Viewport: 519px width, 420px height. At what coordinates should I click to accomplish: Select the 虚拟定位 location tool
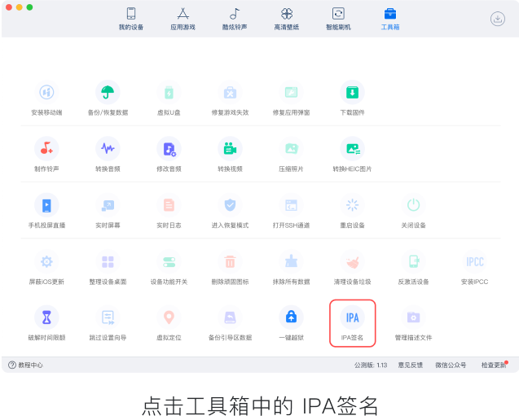click(169, 317)
